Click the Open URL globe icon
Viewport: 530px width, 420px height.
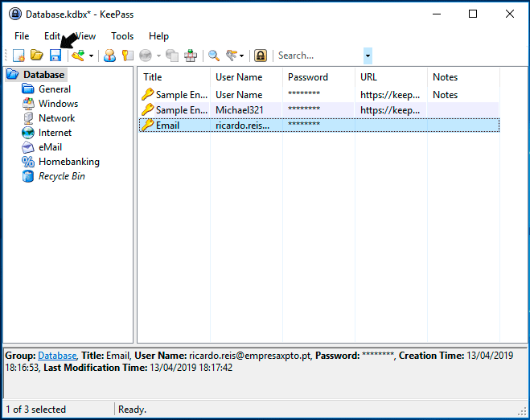pos(146,56)
